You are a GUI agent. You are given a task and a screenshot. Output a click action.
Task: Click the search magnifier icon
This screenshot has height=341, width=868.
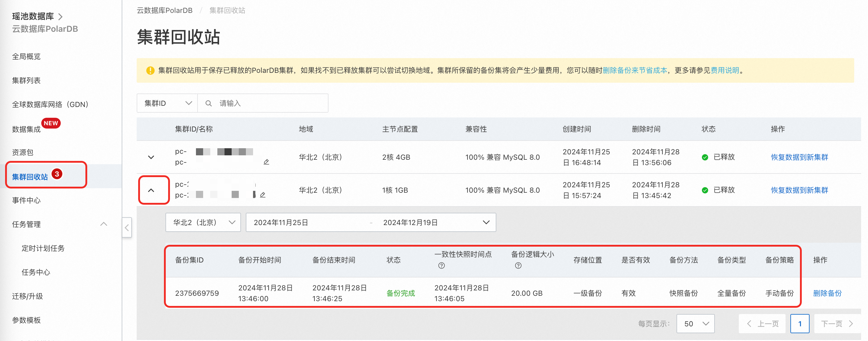[209, 103]
